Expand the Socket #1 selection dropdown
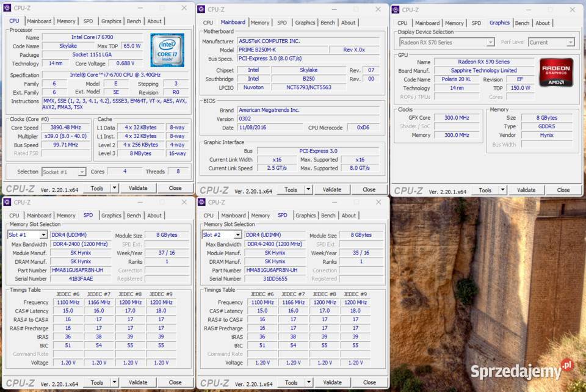 [81, 172]
